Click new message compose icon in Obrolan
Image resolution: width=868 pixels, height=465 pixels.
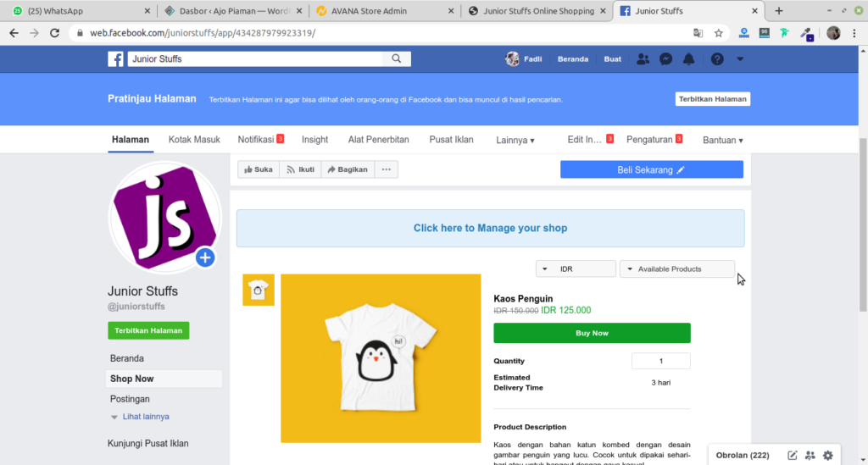pos(793,456)
